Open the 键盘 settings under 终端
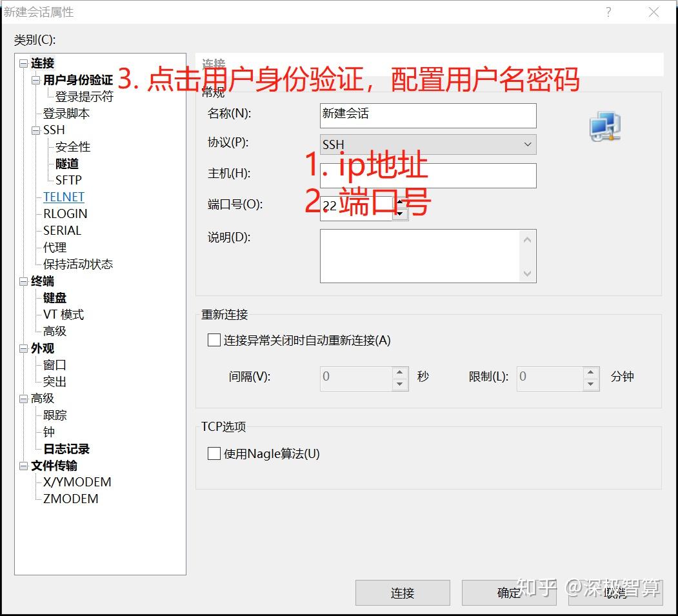This screenshot has width=678, height=616. (x=54, y=297)
